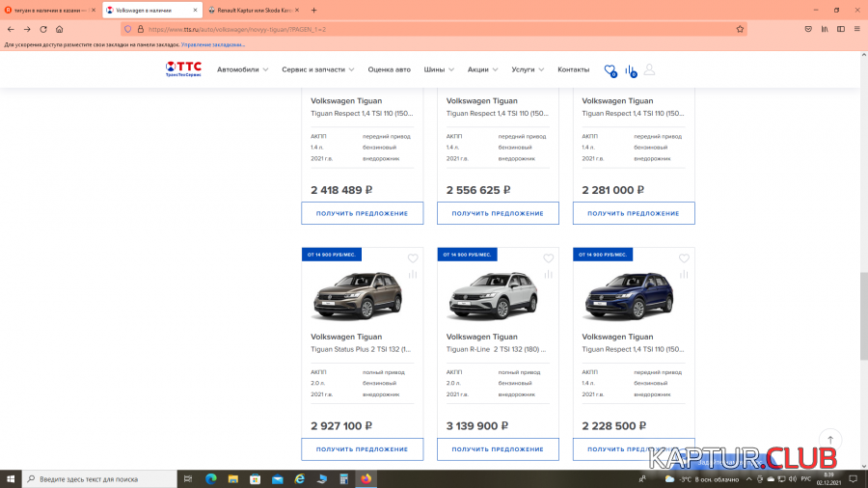868x488 pixels.
Task: Get offer for 2 228 500 ₽ Tiguan
Action: (x=634, y=449)
